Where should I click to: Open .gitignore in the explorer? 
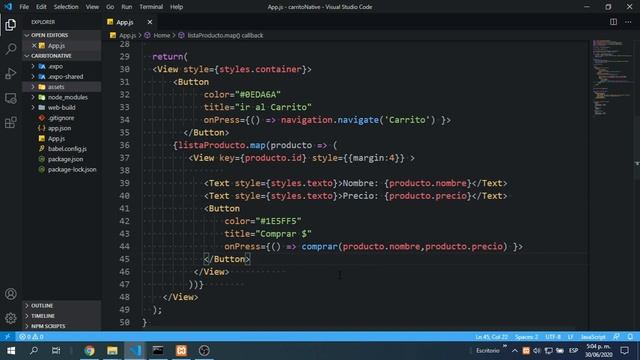point(62,118)
